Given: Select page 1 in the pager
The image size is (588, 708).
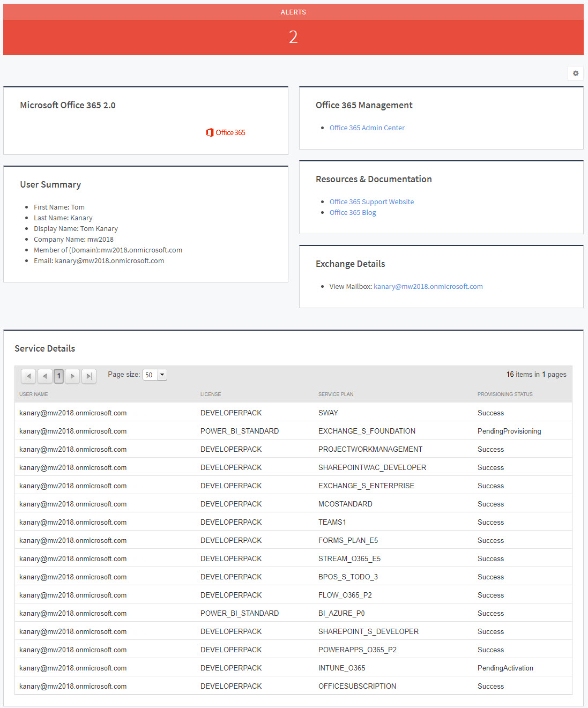Looking at the screenshot, I should pyautogui.click(x=58, y=376).
